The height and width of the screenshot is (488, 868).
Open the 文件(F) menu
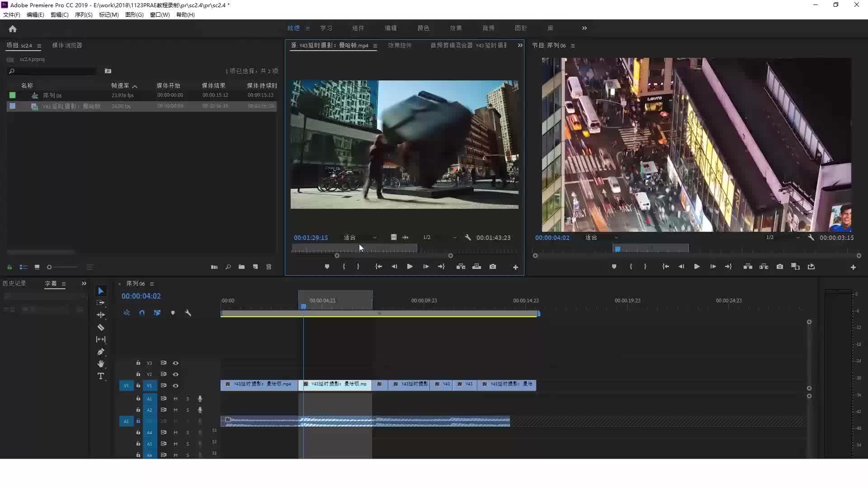point(11,14)
